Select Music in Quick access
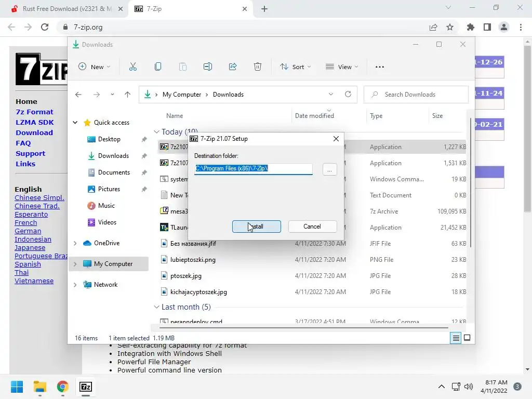Screen dimensions: 532x399 (x=106, y=206)
